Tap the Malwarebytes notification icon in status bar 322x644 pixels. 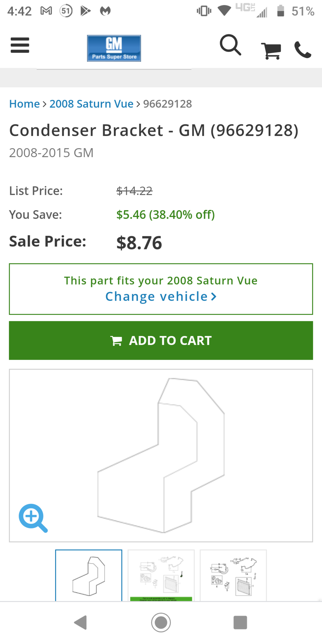105,11
